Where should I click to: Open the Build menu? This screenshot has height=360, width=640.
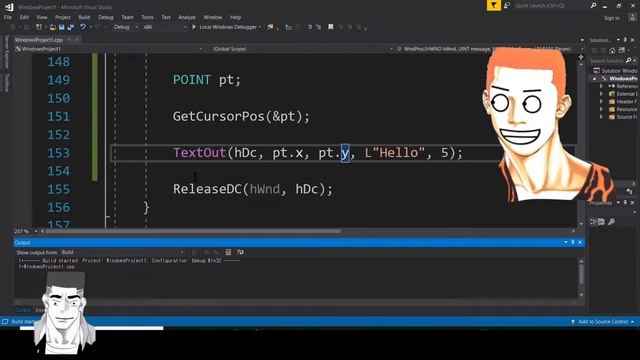(84, 17)
